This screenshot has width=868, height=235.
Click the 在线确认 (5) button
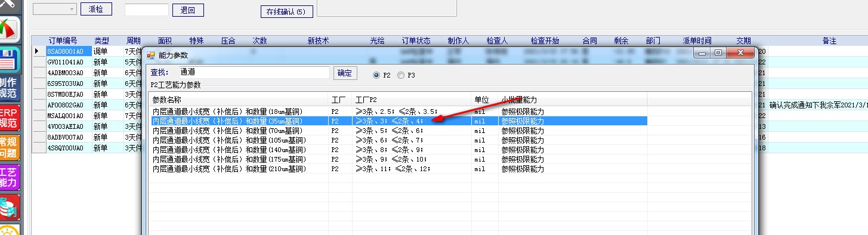tap(286, 12)
